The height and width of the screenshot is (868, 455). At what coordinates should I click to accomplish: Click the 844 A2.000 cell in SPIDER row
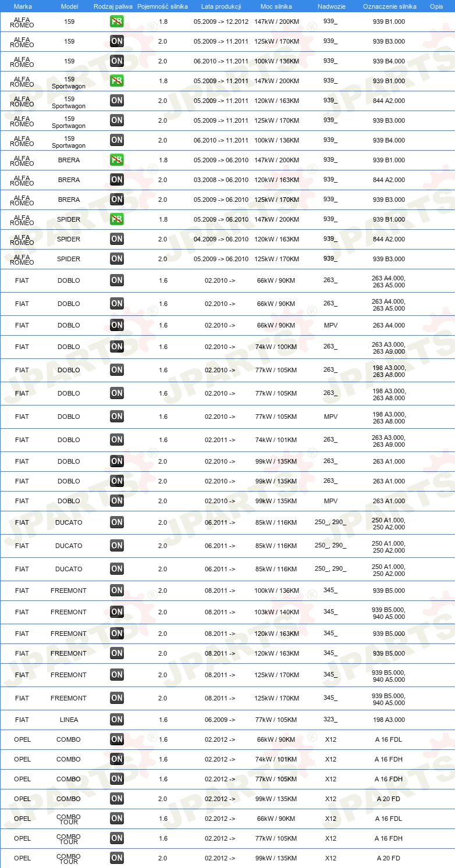[389, 239]
